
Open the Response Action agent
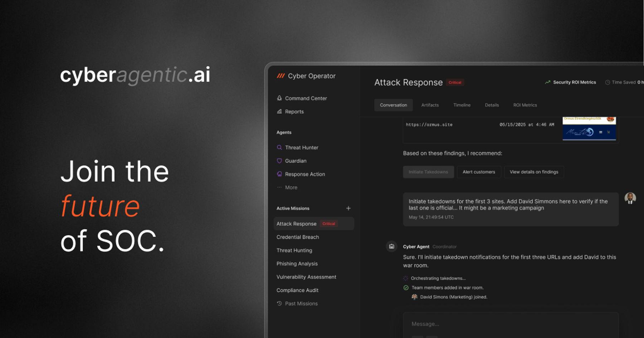(305, 174)
